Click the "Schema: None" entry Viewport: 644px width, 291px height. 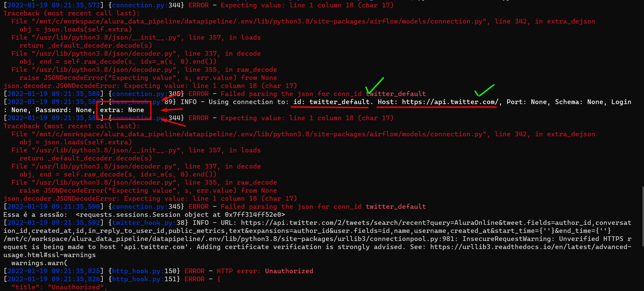579,102
